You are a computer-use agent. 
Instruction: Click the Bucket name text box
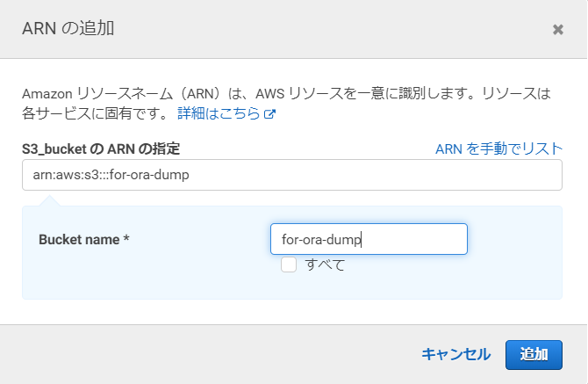click(369, 239)
